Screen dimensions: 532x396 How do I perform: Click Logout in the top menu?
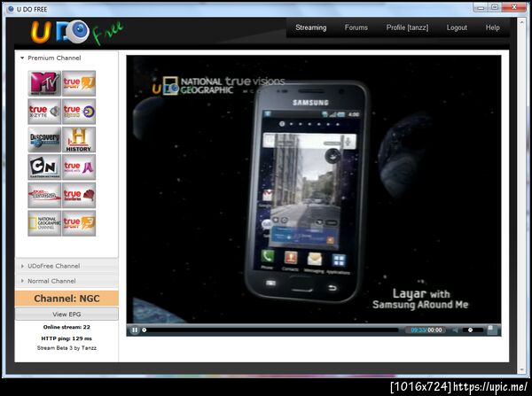pos(457,27)
